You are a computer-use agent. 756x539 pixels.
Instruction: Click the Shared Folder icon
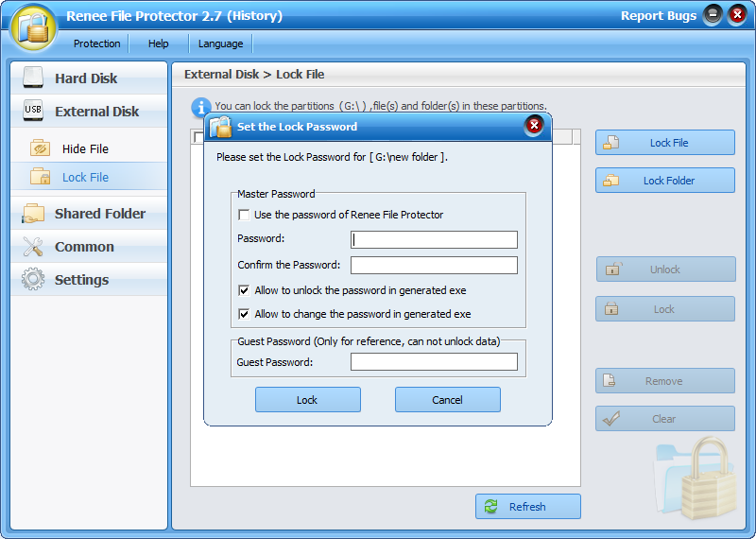coord(33,214)
